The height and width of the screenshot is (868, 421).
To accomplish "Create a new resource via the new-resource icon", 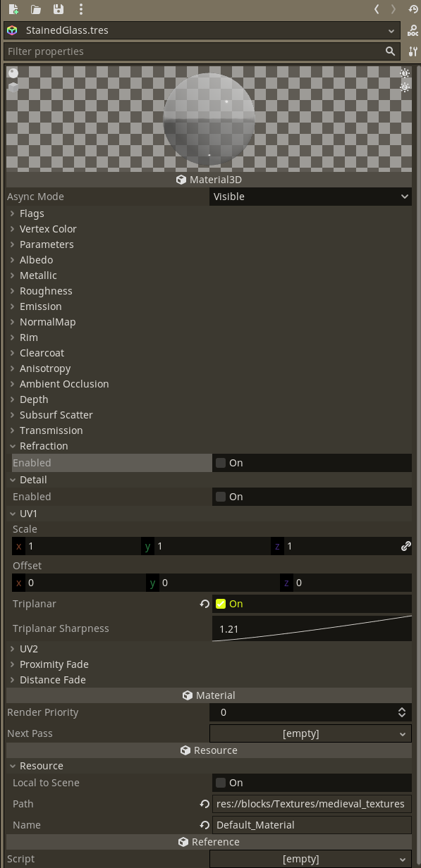I will point(13,8).
